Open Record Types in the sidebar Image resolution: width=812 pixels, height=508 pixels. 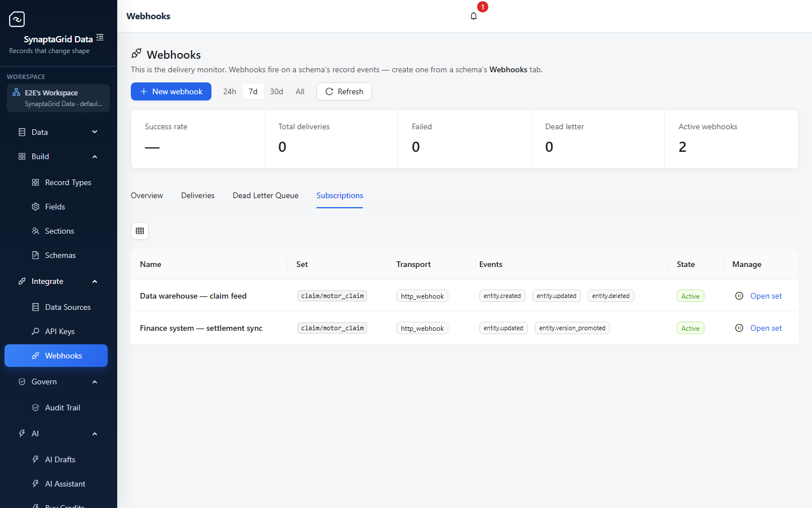point(56,182)
